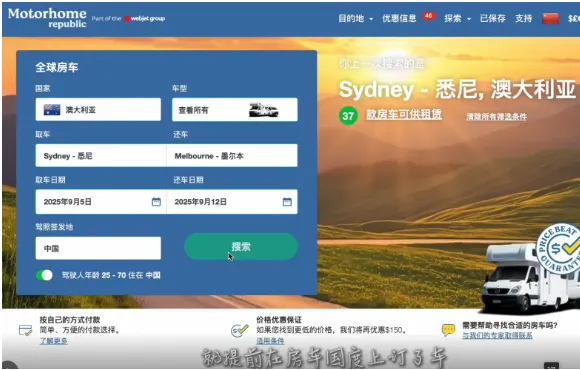Open the pickup date calendar icon
This screenshot has height=370, width=580.
point(156,202)
